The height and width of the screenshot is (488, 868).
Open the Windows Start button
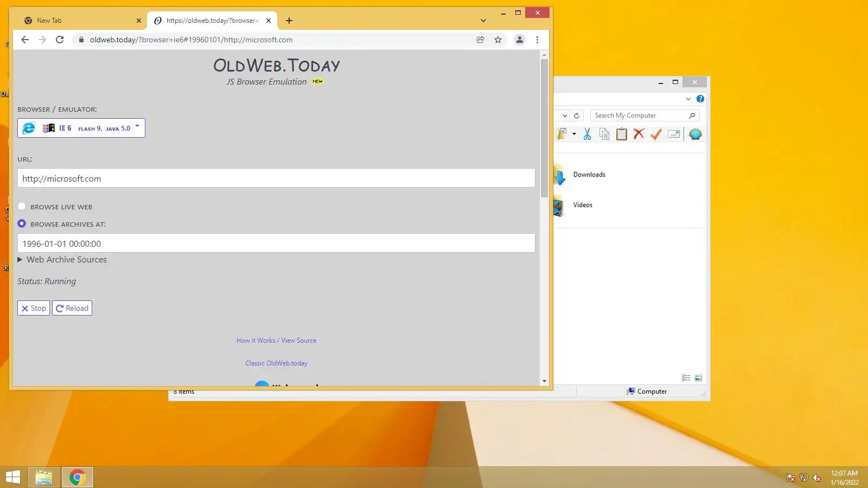pos(13,477)
